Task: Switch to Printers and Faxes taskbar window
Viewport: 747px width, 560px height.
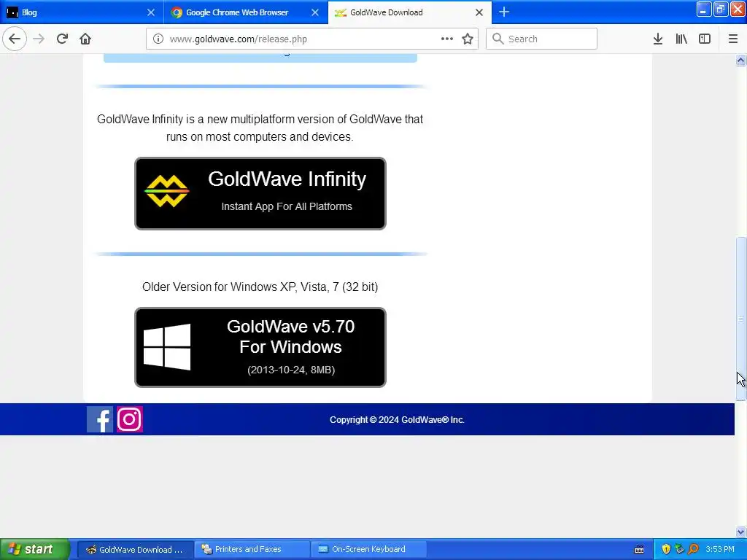Action: tap(252, 550)
